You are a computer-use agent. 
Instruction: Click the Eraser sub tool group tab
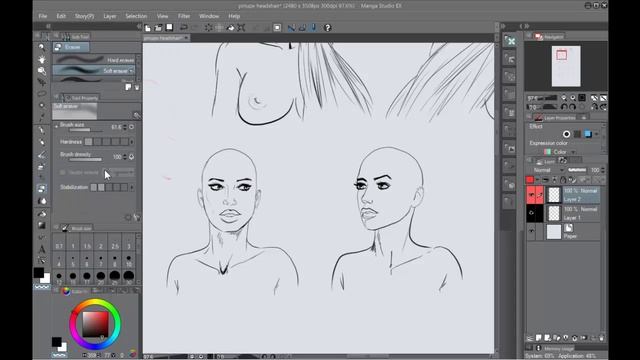[x=71, y=47]
